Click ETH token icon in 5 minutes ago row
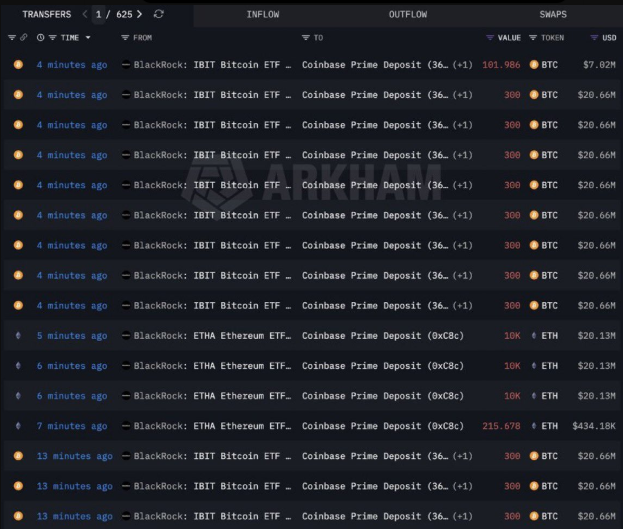623x529 pixels. [x=534, y=335]
